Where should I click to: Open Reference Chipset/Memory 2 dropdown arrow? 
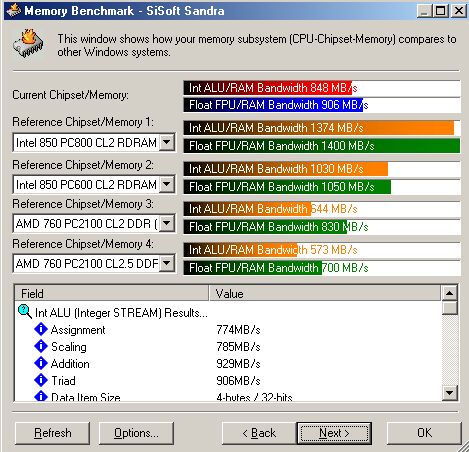167,184
